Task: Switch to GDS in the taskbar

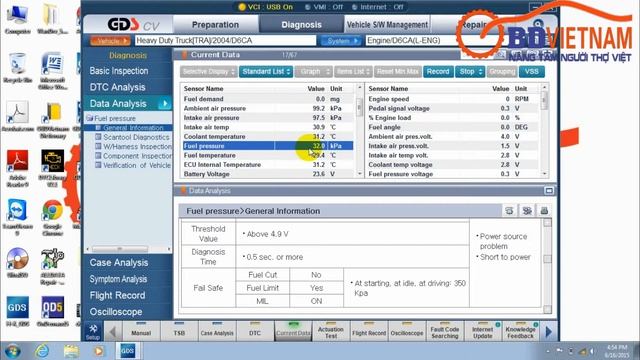Action: pos(128,351)
